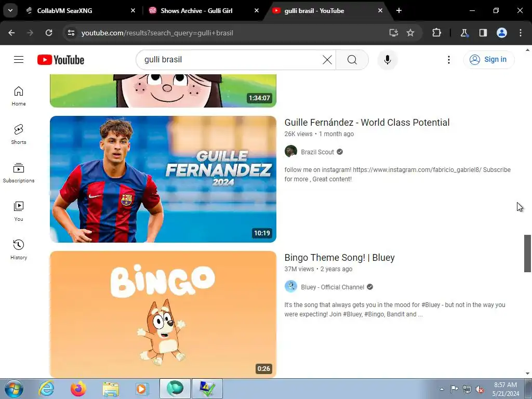View site information icon in address bar
This screenshot has width=532, height=399.
point(71,33)
